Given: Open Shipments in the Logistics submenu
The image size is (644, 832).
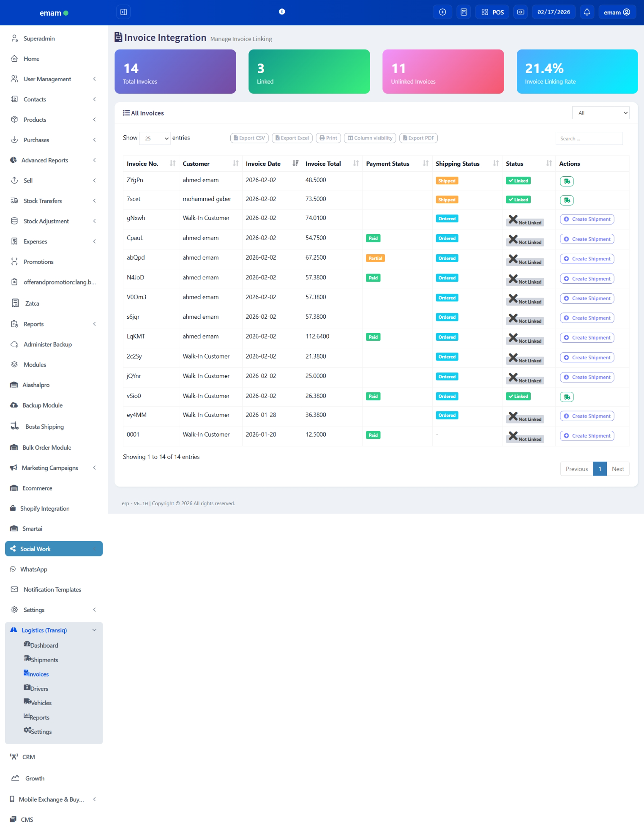Looking at the screenshot, I should [44, 660].
